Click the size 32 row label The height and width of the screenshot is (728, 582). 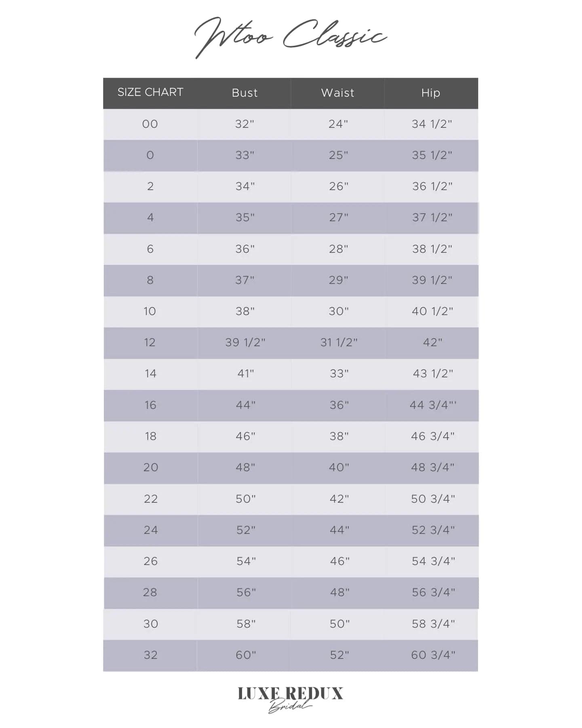pos(150,655)
